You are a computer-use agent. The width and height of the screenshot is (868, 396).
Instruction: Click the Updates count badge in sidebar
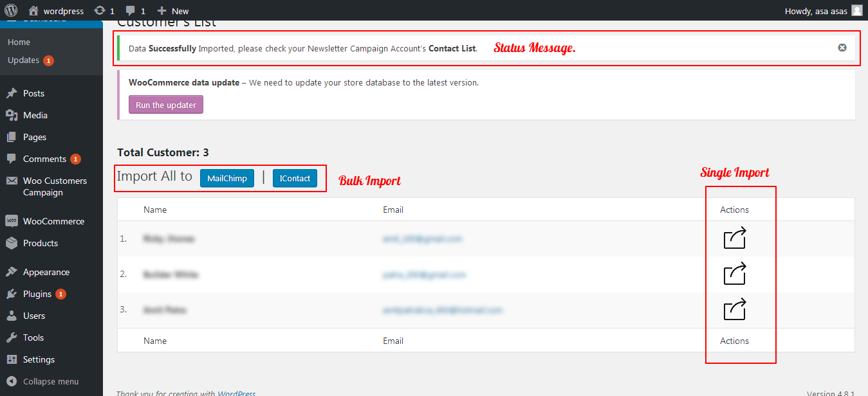49,60
